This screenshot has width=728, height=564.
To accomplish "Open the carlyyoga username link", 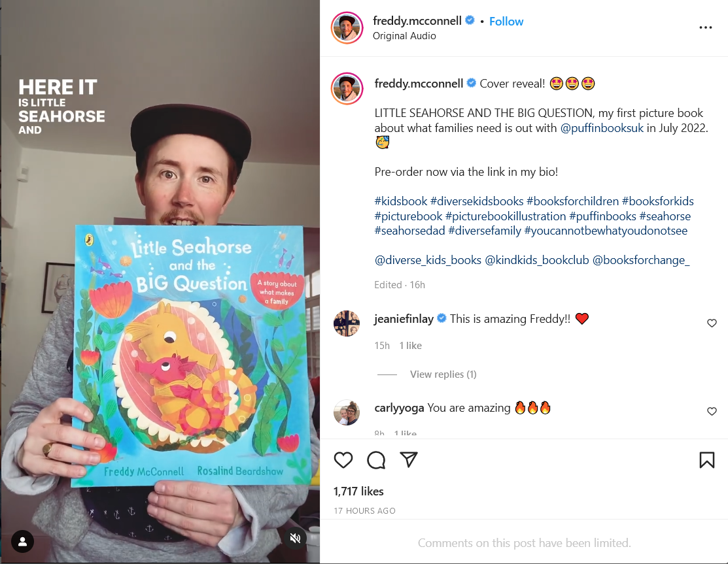I will point(399,408).
